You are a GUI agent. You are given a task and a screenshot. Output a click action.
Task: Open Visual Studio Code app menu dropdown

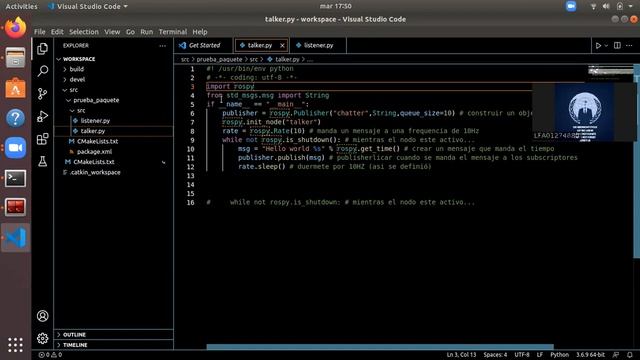(x=88, y=6)
